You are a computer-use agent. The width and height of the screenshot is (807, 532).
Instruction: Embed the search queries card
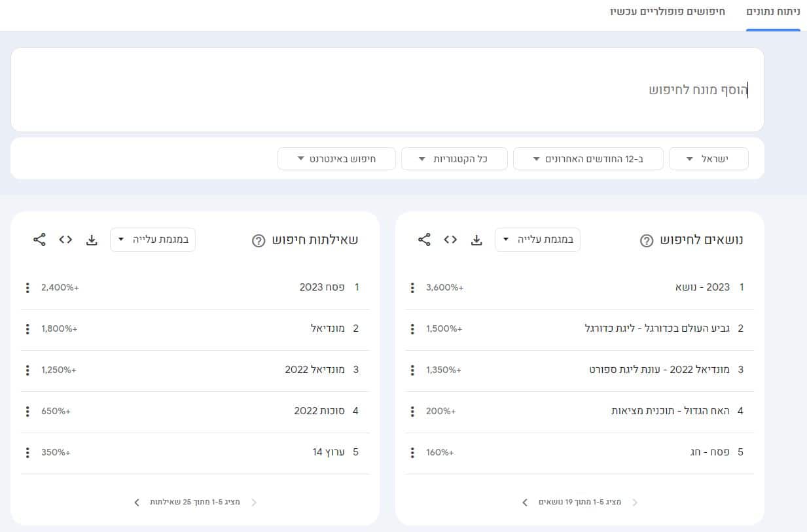pyautogui.click(x=65, y=239)
